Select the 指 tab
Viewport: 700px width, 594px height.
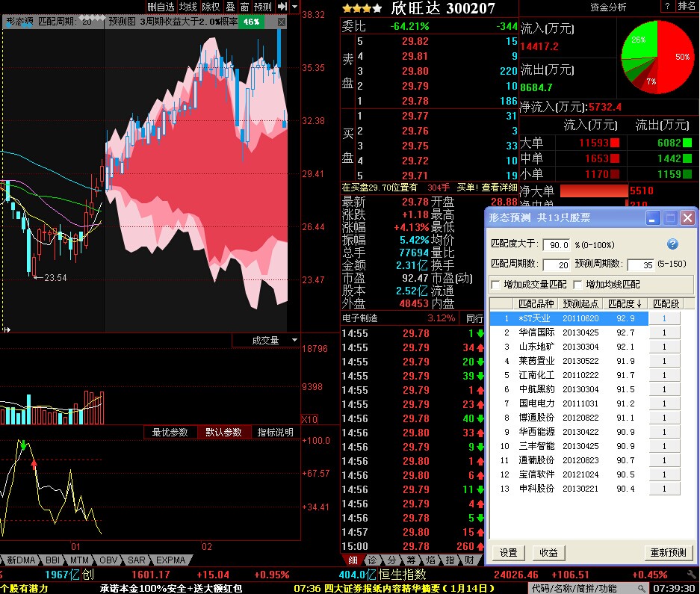(450, 560)
